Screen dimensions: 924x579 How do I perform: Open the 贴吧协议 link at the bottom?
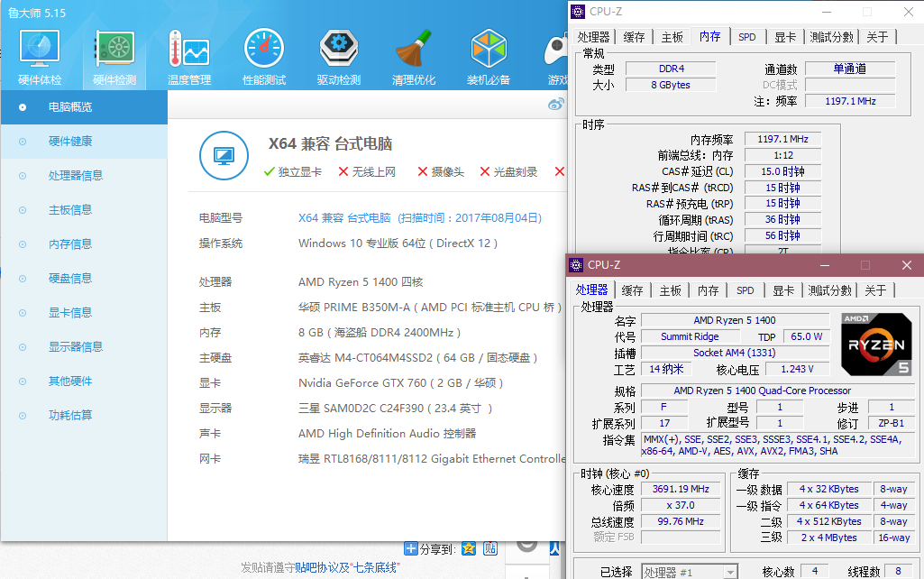tap(318, 567)
